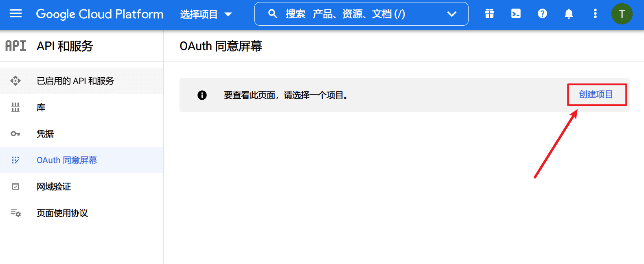The width and height of the screenshot is (644, 264).
Task: Select OAuth 同意屏幕 in sidebar
Action: [81, 160]
